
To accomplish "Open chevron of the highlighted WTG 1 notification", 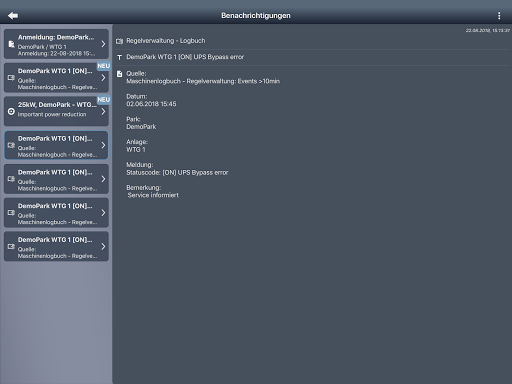I will (103, 145).
